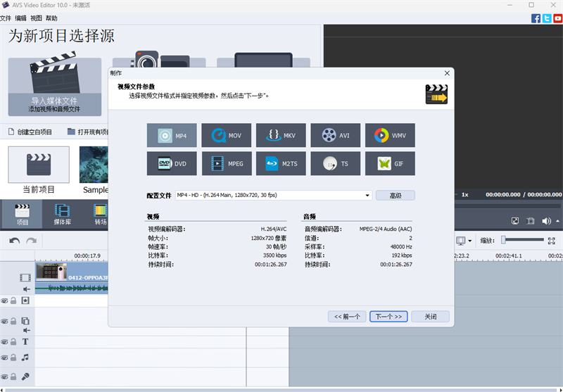Click the 高级 advanced button
Screen dimensions: 563x392
396,195
